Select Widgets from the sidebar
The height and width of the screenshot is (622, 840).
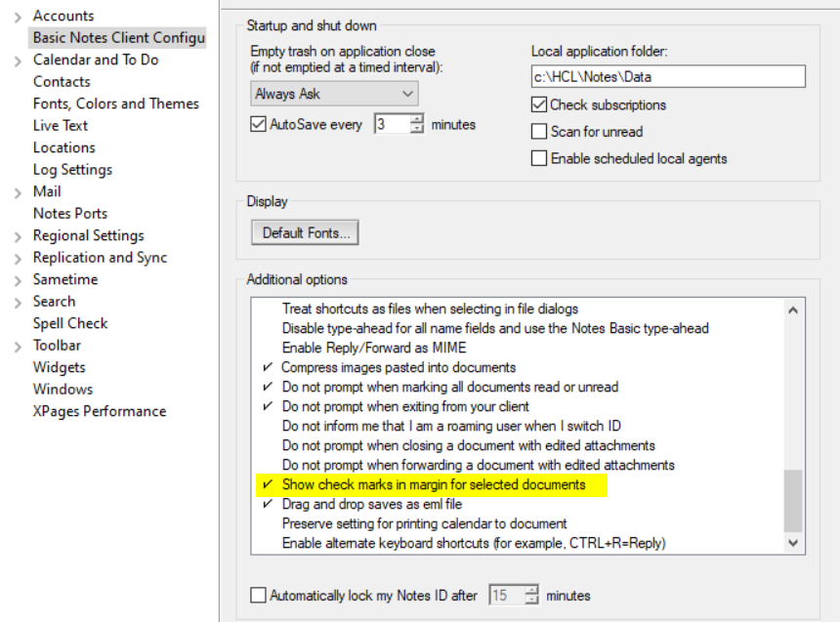tap(62, 367)
